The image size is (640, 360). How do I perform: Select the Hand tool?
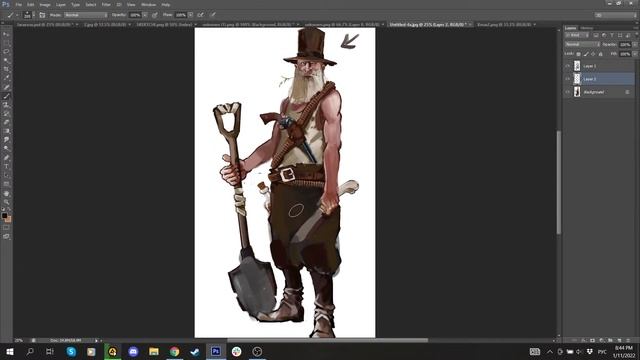click(6, 193)
